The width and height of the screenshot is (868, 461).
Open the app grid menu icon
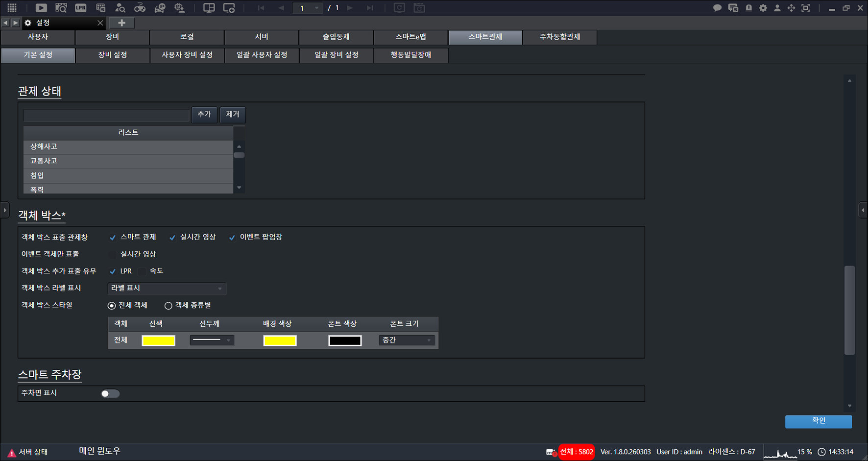point(12,8)
